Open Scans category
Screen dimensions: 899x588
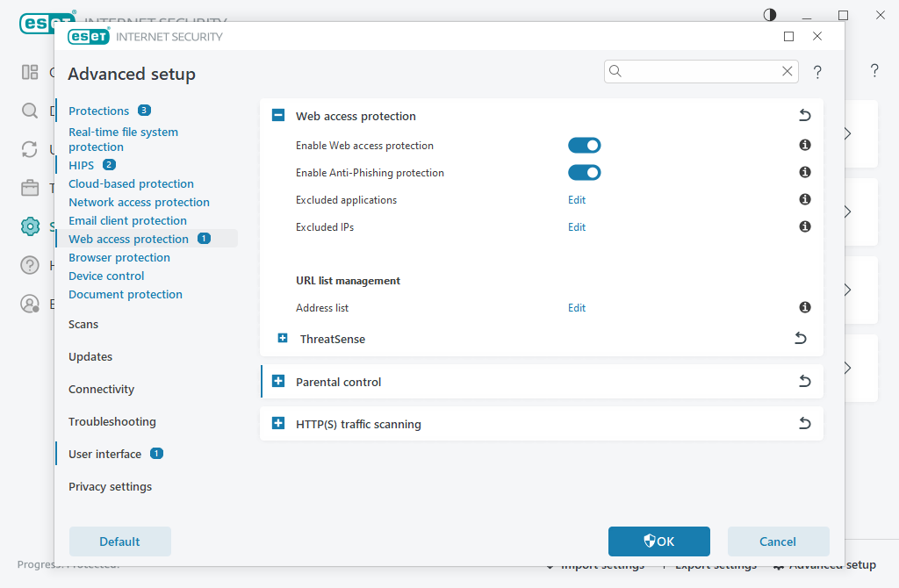tap(83, 324)
